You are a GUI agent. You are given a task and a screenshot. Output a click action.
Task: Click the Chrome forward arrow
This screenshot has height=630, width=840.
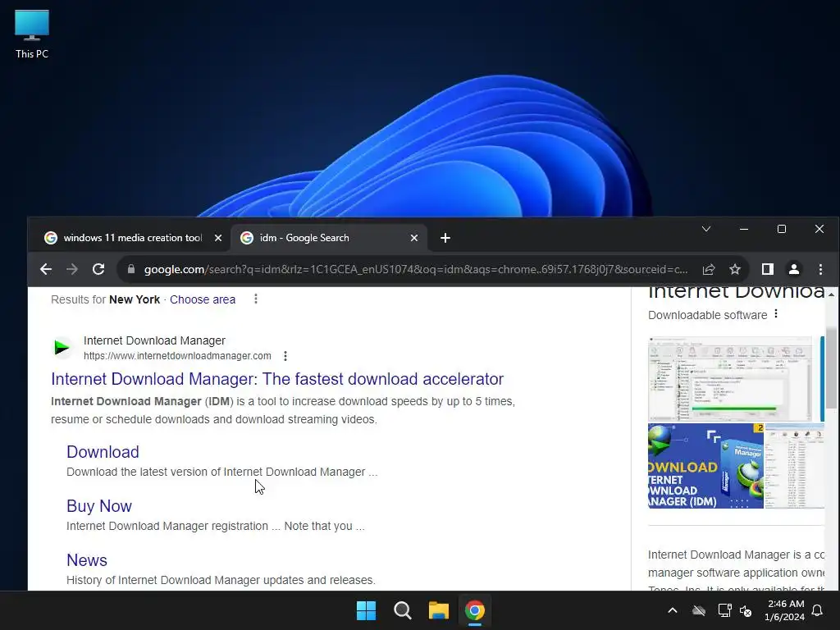[x=72, y=269]
